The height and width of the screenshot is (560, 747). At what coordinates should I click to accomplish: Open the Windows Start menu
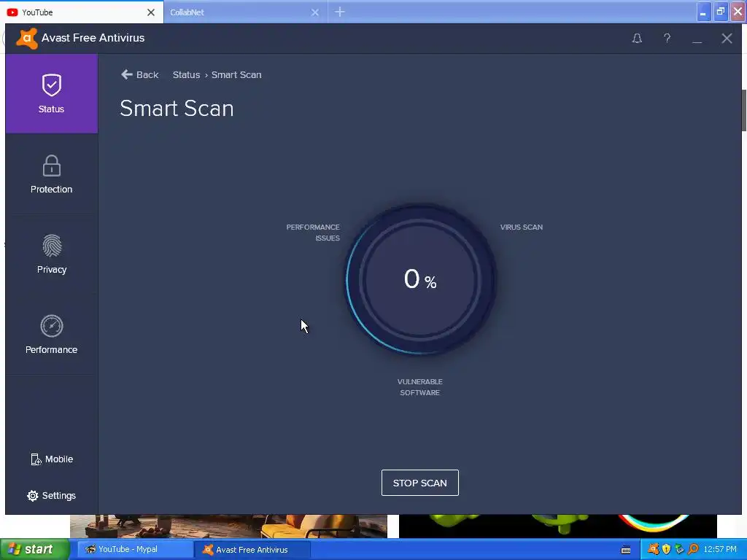(x=34, y=550)
